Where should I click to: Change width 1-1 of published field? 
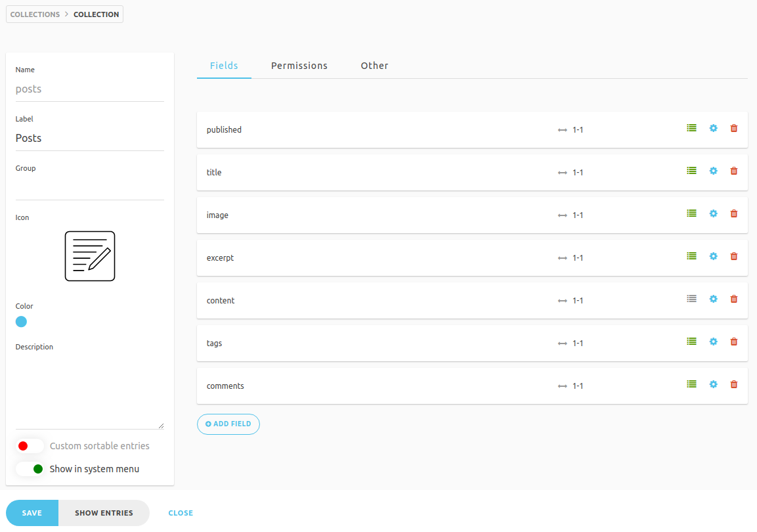pos(571,130)
